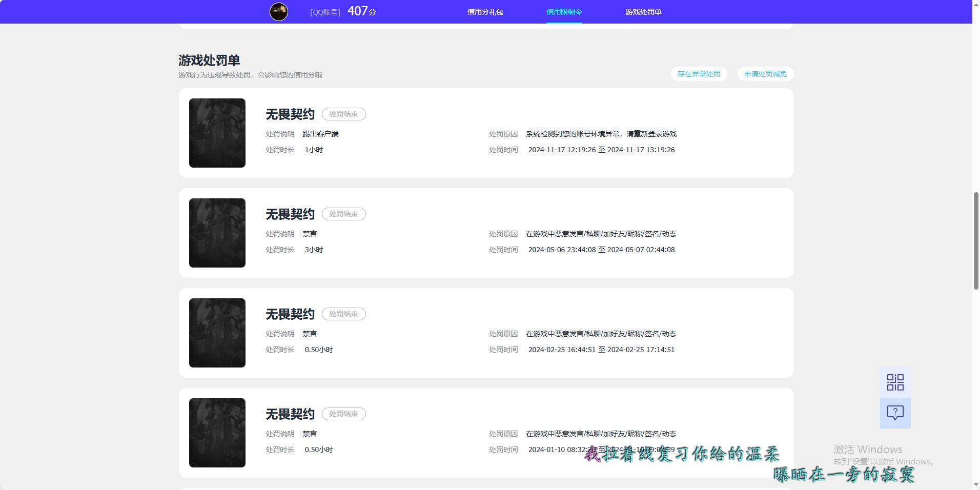
Task: Click the 处罚结束 badge on the 禁言 3小时 card
Action: pos(343,214)
